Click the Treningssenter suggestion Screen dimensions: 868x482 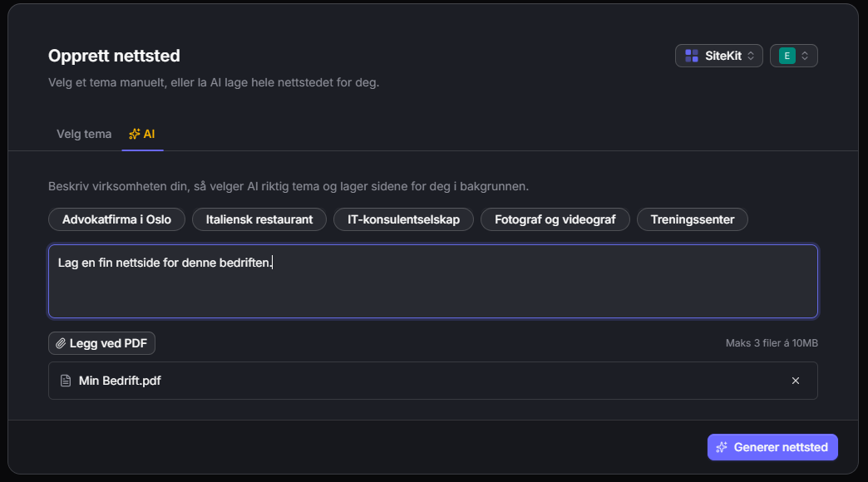(692, 219)
